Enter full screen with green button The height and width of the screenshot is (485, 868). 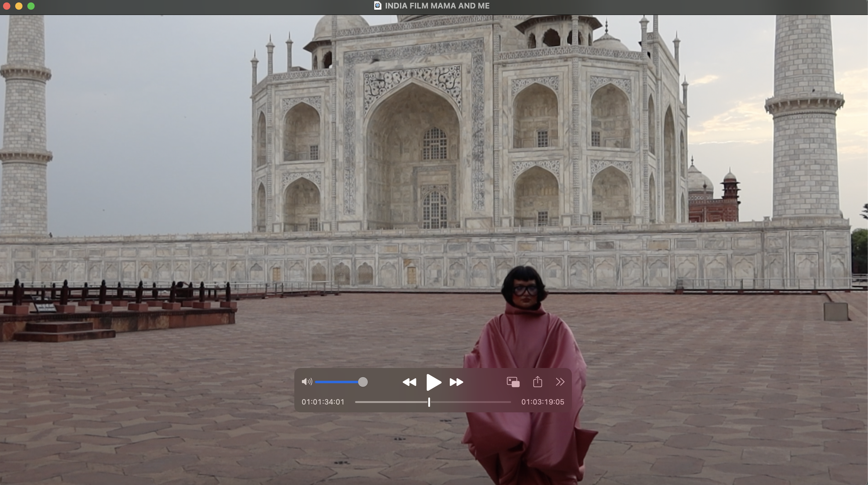(x=31, y=6)
